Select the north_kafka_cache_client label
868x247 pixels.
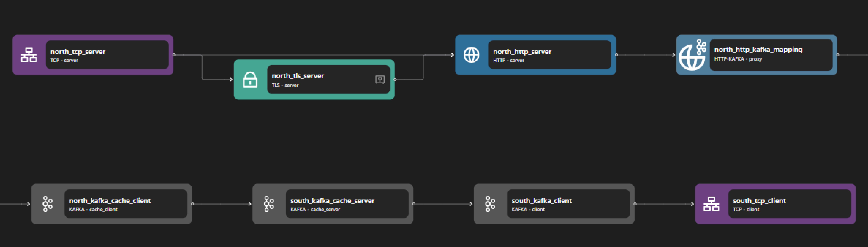[x=110, y=201]
